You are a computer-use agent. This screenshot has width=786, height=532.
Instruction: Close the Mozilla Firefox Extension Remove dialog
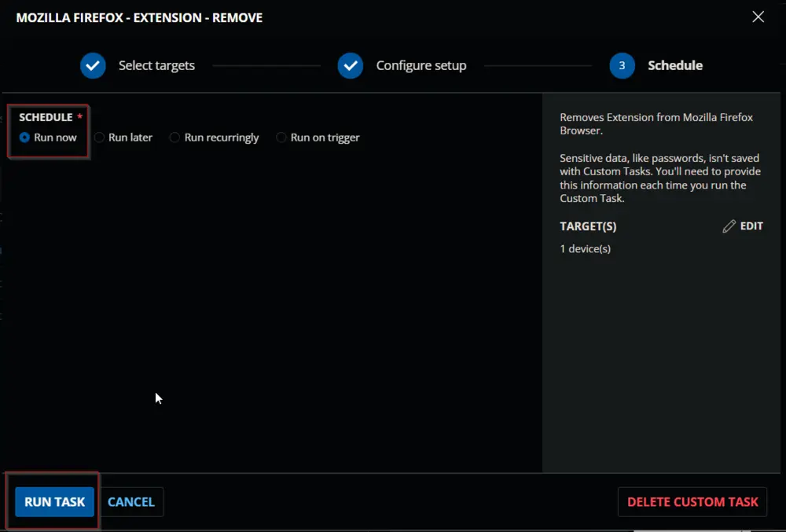point(758,17)
